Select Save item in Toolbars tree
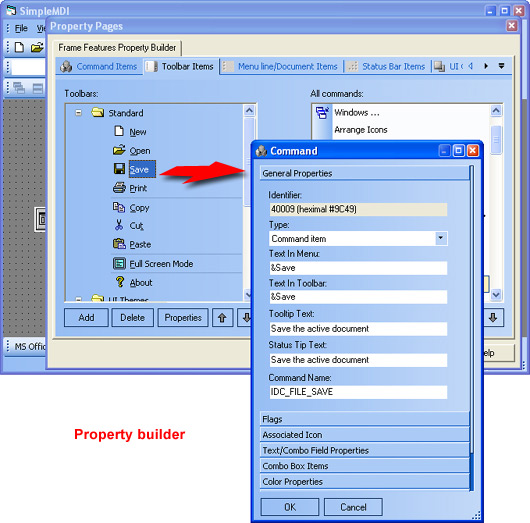This screenshot has height=523, width=530. coord(142,169)
